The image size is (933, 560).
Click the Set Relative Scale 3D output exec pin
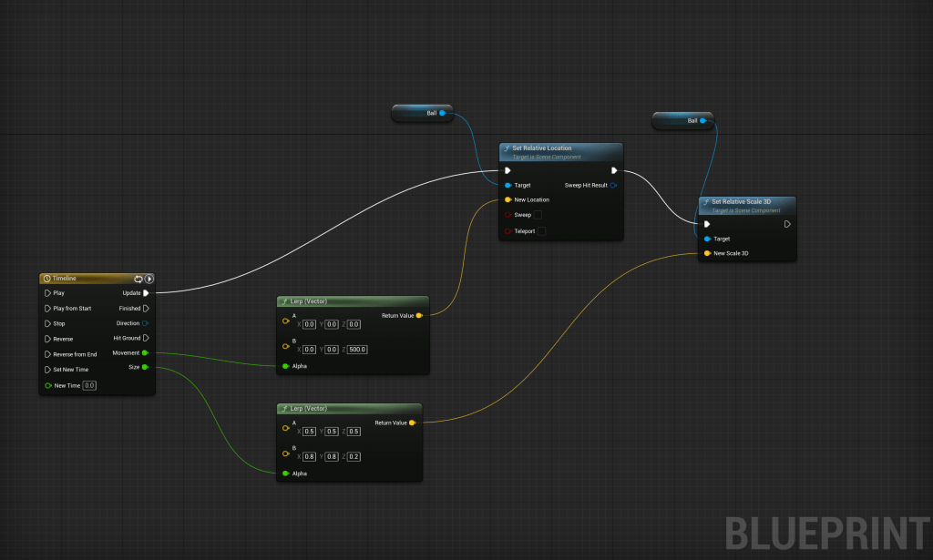(x=787, y=224)
